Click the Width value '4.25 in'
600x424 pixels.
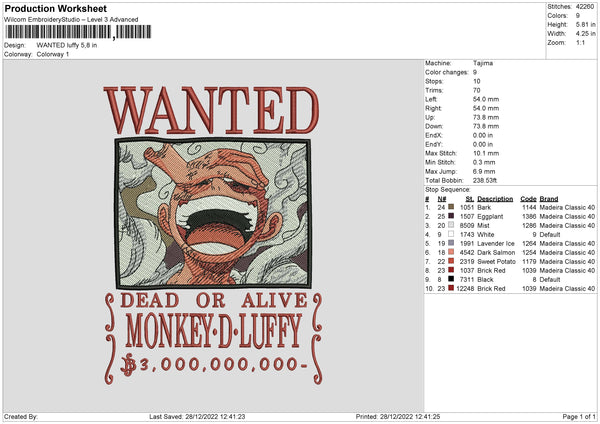pos(585,34)
